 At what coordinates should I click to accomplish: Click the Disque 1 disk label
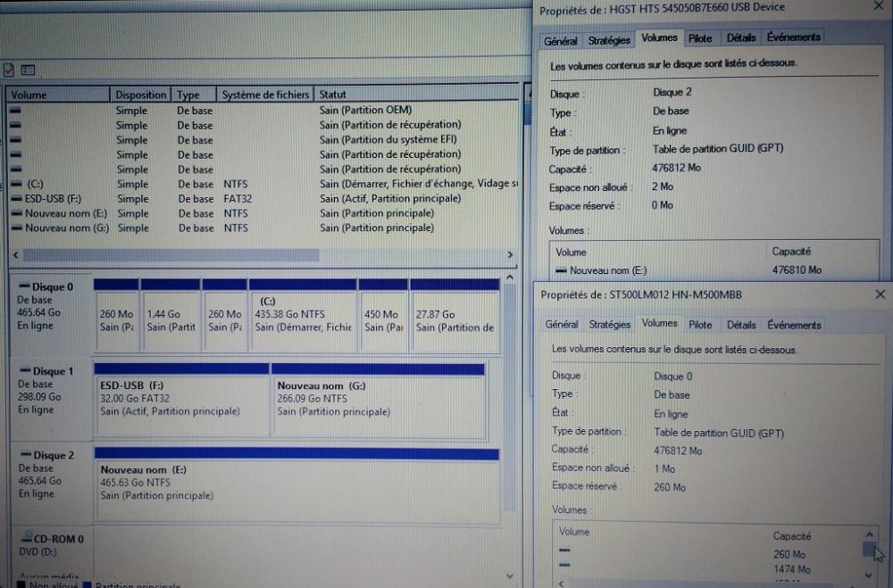coord(48,371)
